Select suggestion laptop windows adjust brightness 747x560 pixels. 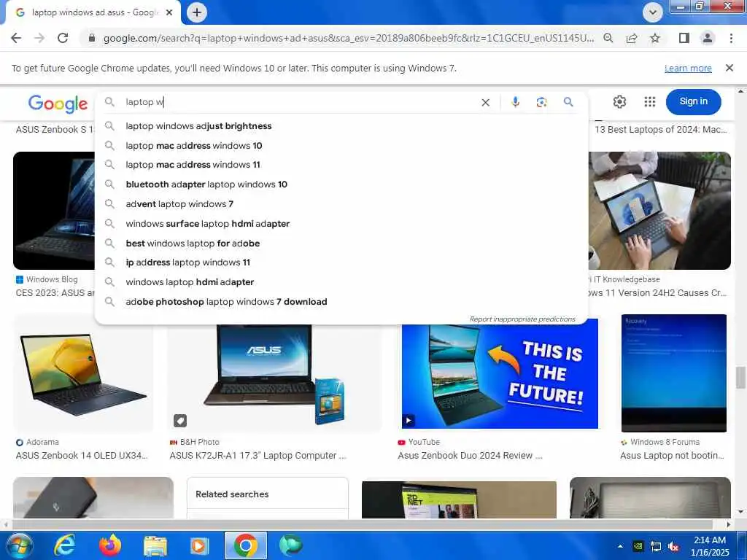(341, 126)
